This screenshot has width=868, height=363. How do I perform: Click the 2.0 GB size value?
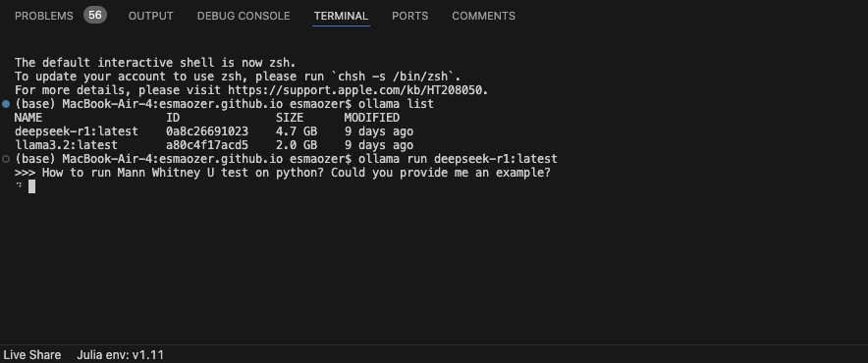[x=297, y=145]
